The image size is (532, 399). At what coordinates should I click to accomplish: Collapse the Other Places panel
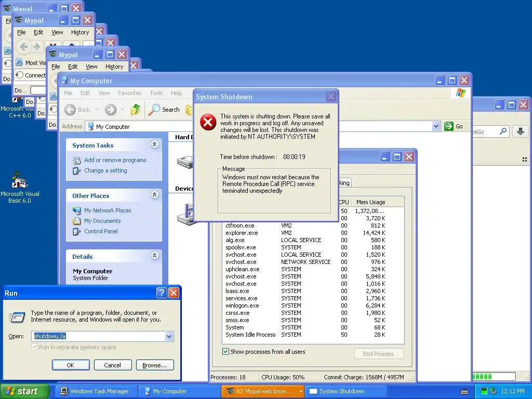pos(154,194)
